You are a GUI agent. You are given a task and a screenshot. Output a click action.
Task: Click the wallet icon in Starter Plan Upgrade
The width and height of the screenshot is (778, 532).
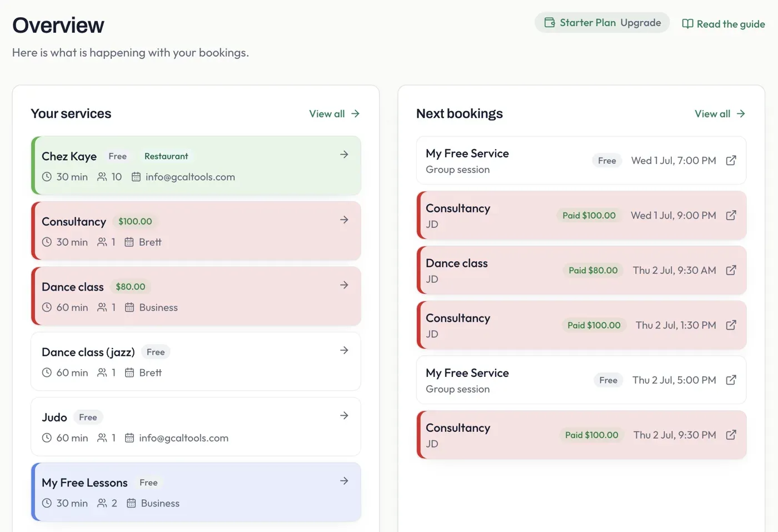550,23
